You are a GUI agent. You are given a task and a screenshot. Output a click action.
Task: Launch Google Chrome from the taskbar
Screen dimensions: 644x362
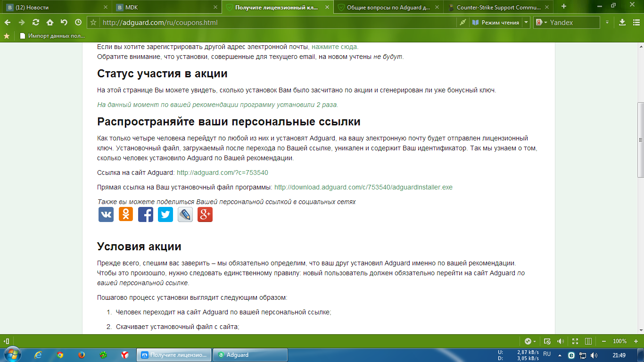coord(60,355)
